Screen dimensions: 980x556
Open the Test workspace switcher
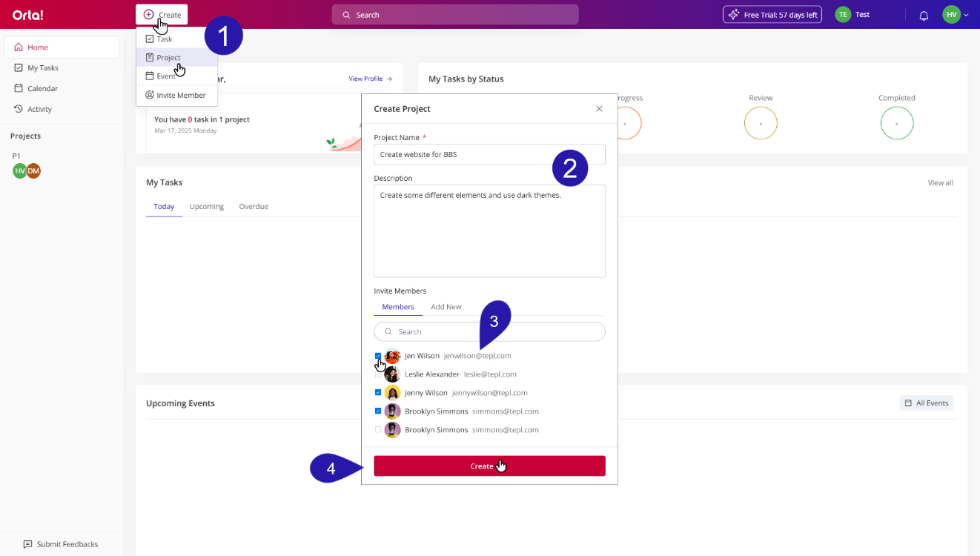[x=852, y=15]
